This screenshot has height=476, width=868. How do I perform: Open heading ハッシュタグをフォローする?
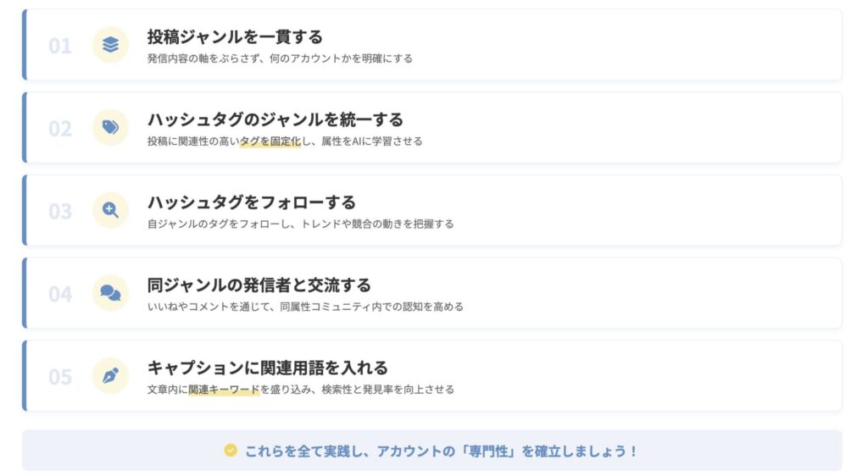click(251, 202)
